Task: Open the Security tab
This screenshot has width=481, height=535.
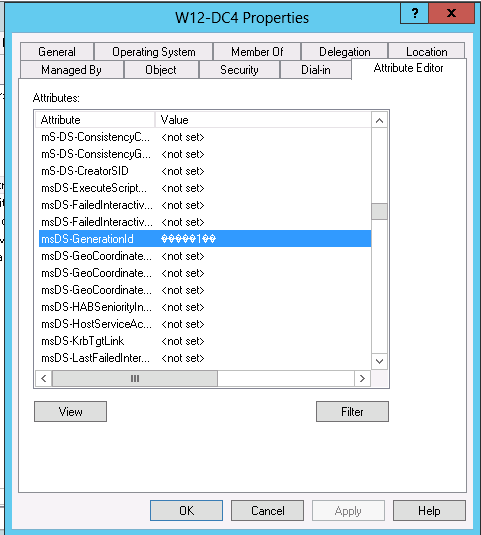Action: (239, 70)
